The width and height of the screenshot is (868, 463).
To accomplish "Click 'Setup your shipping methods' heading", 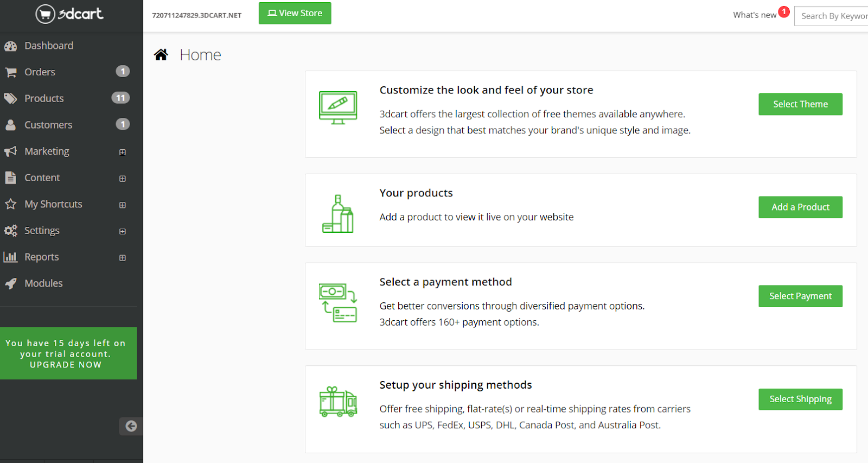I will point(456,385).
